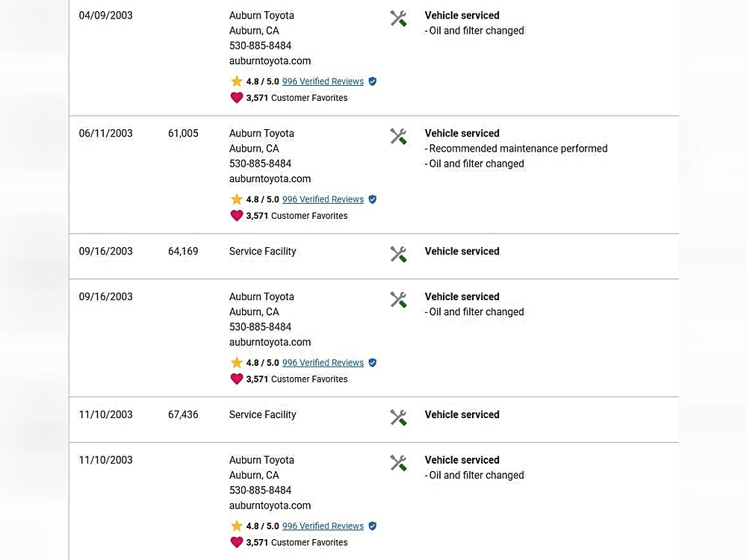Screen dimensions: 747x560
Task: Click the heart favorites icon in the 04/09/2003 entry
Action: click(237, 98)
